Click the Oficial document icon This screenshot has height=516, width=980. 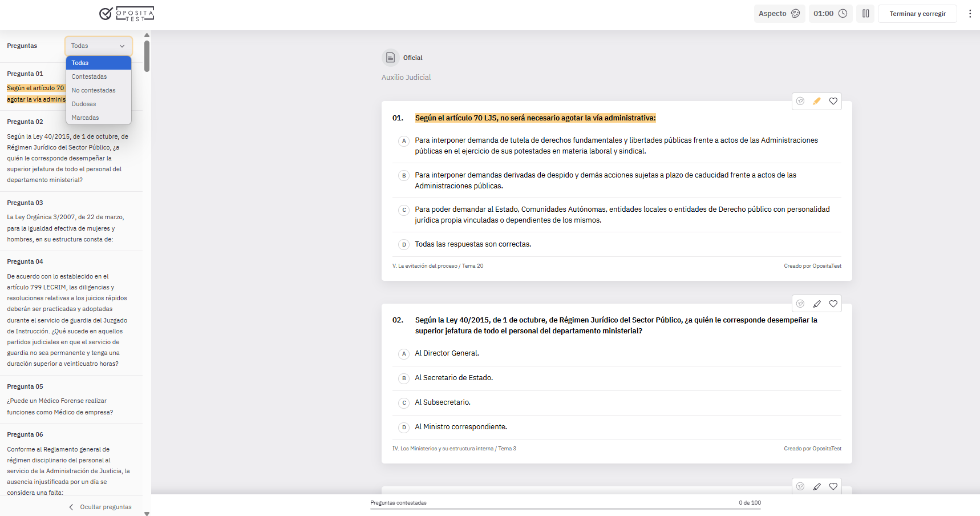tap(390, 58)
